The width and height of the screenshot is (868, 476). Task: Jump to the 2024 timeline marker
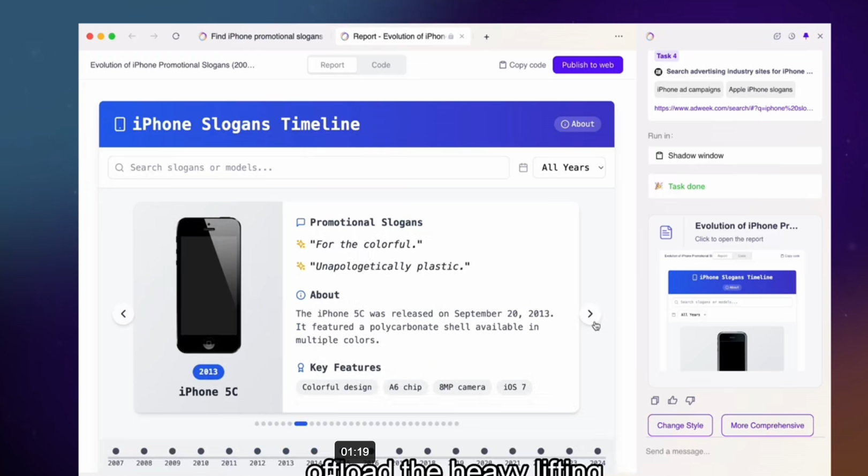(x=598, y=451)
